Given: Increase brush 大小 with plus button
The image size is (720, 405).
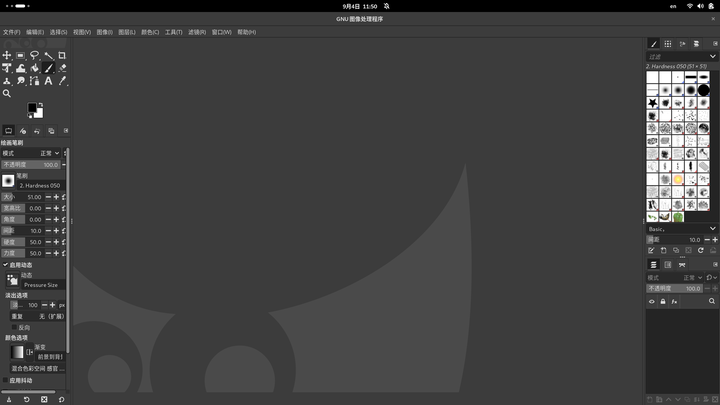Looking at the screenshot, I should (x=56, y=197).
